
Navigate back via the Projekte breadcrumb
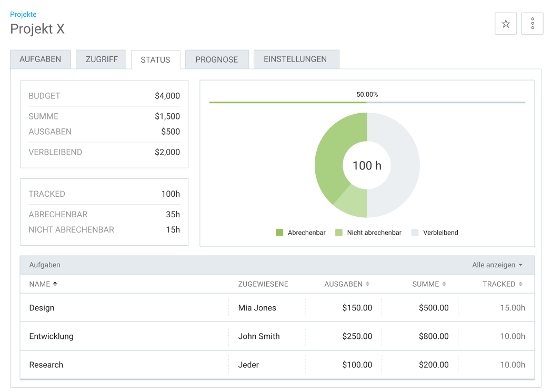tap(23, 14)
